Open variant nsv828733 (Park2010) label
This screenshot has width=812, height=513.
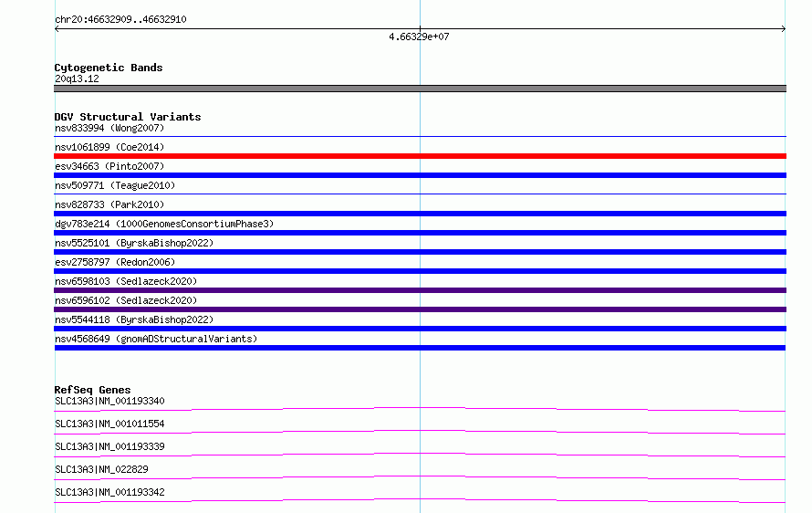click(x=109, y=204)
